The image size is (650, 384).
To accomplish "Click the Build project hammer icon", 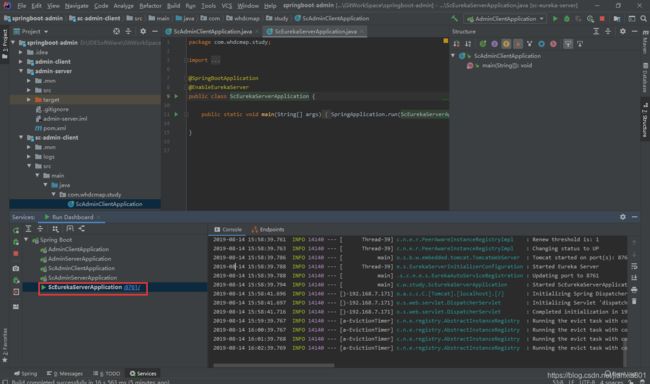I will pyautogui.click(x=455, y=19).
